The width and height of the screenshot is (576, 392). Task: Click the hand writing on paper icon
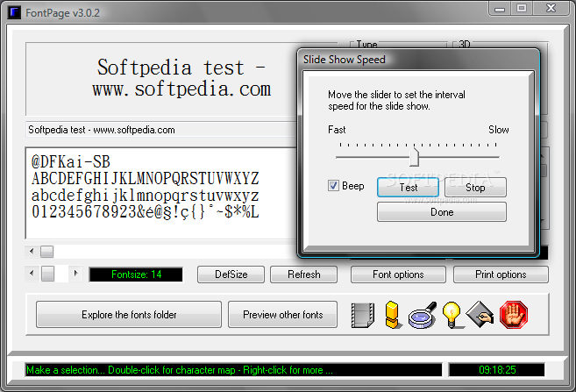point(480,314)
